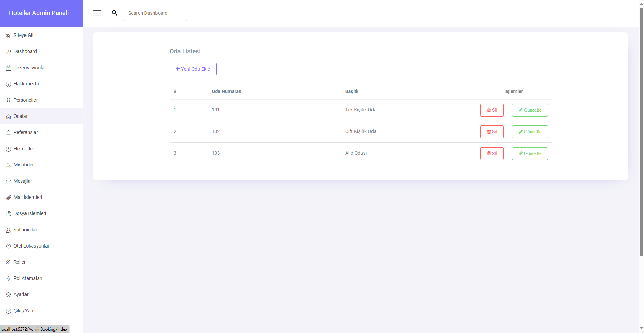Open the Dashboard menu item
644x333 pixels.
(25, 51)
